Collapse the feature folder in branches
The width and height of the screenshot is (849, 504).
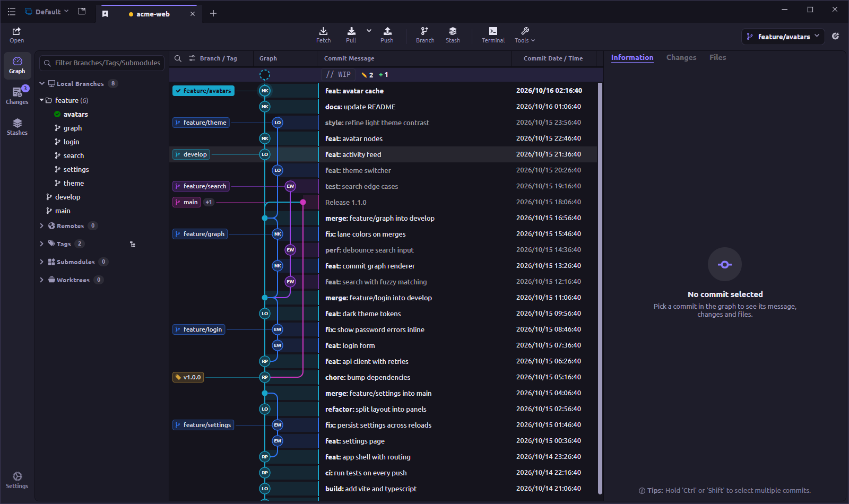[42, 100]
